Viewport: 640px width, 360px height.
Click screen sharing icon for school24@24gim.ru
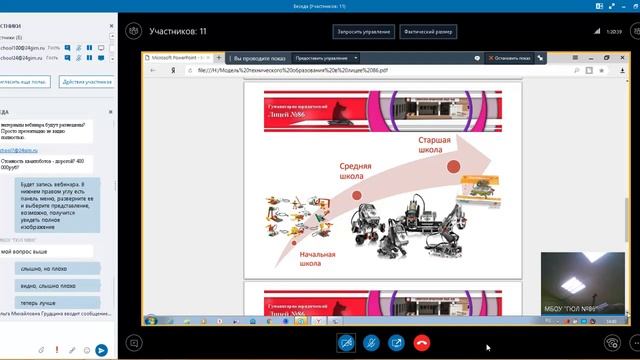(x=101, y=58)
